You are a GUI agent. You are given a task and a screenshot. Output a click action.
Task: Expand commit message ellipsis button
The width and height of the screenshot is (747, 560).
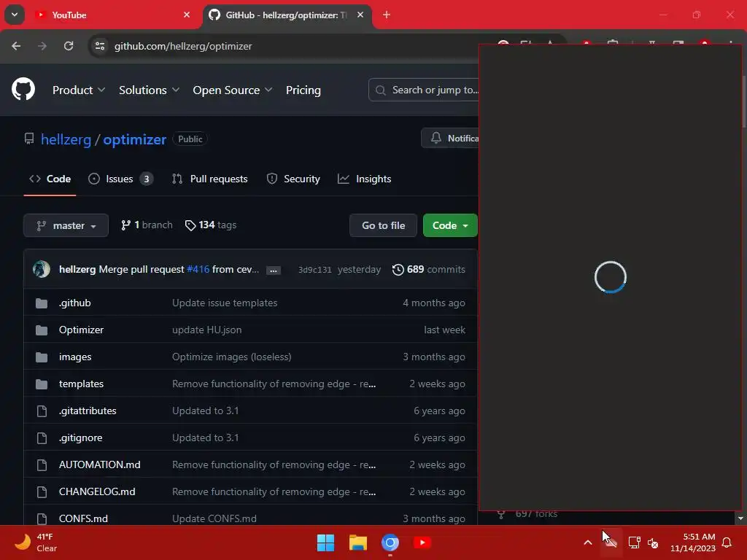pyautogui.click(x=273, y=270)
